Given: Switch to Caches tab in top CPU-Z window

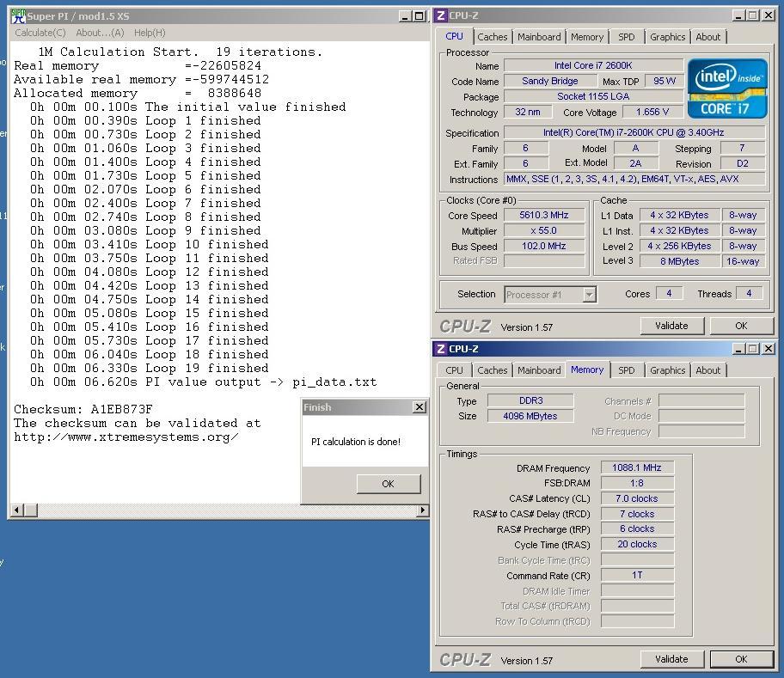Looking at the screenshot, I should (492, 37).
